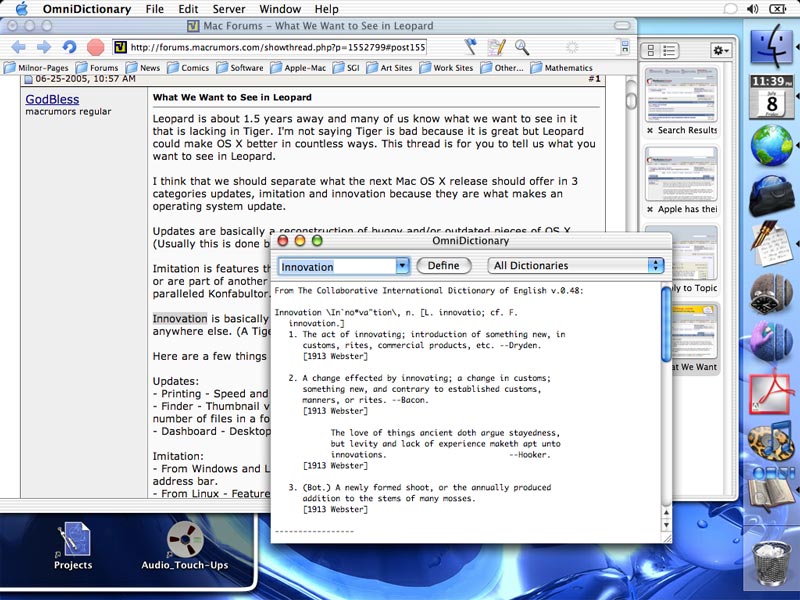Open the fountain pen document Dock icon
Viewport: 800px width, 600px height.
pos(771,243)
